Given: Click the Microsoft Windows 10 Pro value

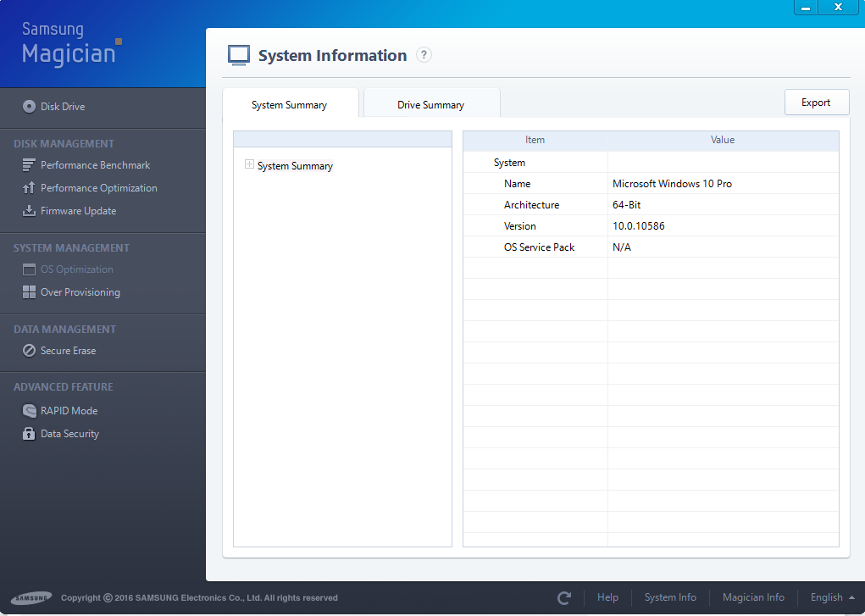Looking at the screenshot, I should [x=672, y=184].
